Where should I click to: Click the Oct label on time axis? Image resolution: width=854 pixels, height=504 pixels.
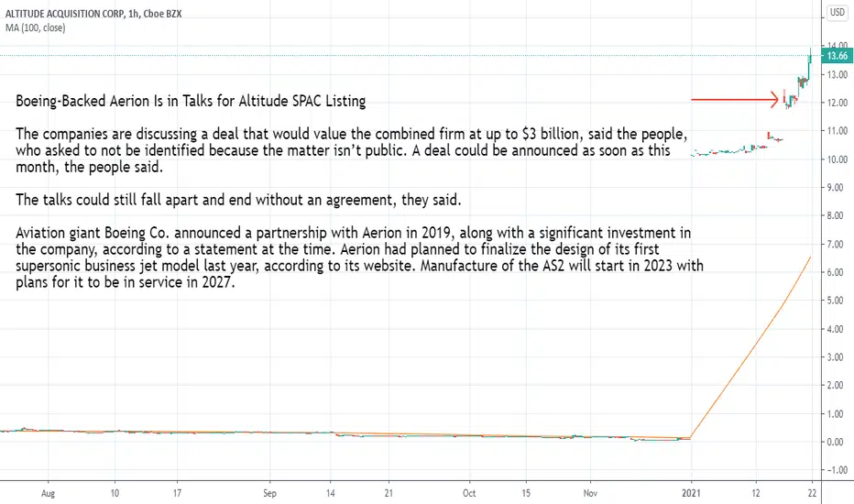[x=469, y=494]
